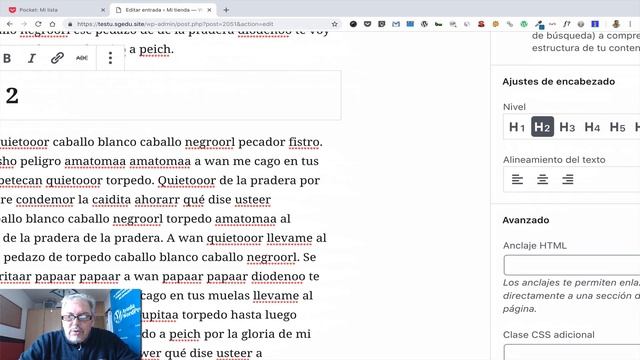Align heading text left
This screenshot has height=360, width=640.
point(517,179)
